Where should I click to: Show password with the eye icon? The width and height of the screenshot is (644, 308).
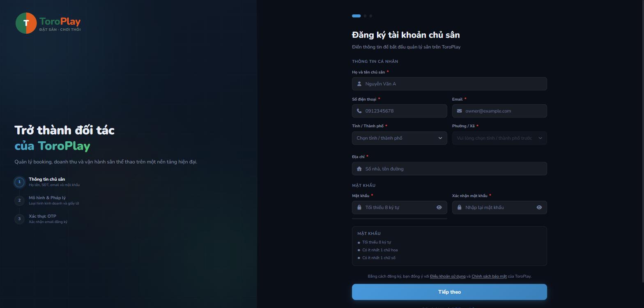pos(439,207)
